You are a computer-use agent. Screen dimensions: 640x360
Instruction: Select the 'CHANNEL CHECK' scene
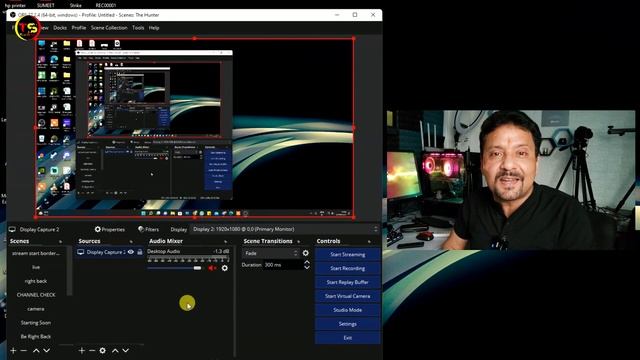coord(36,295)
